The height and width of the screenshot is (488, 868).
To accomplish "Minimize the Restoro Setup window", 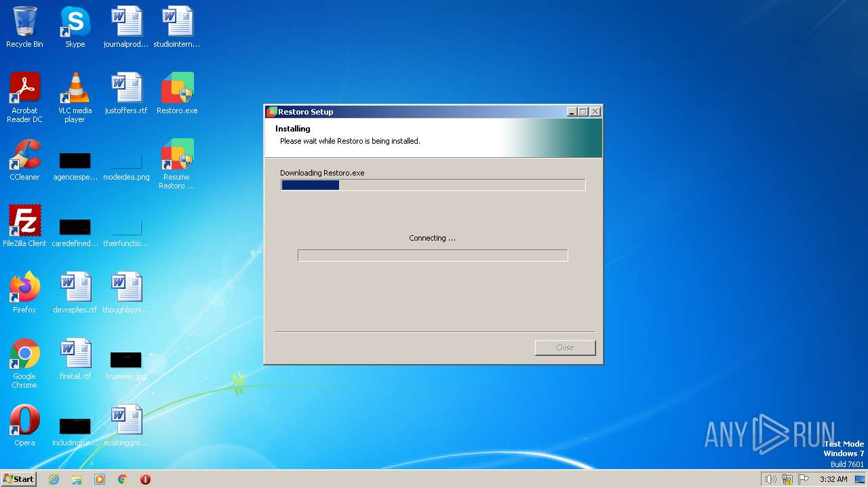I will (x=572, y=112).
